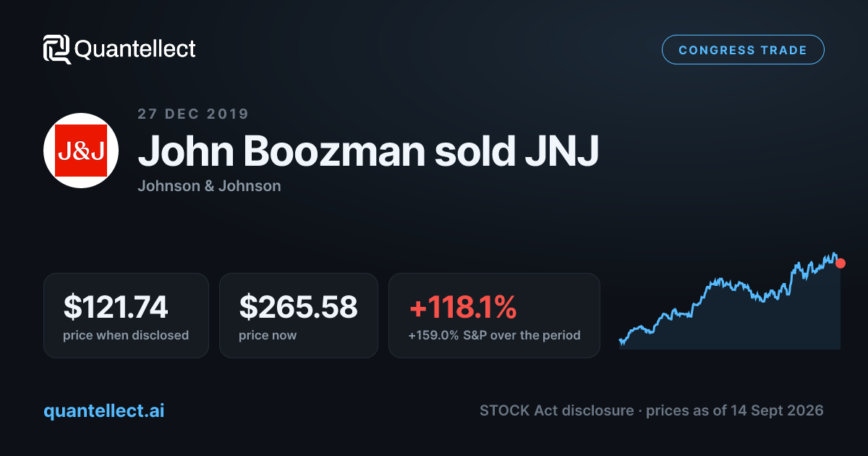868x456 pixels.
Task: Click the 27 DEC 2019 date label
Action: pos(193,114)
